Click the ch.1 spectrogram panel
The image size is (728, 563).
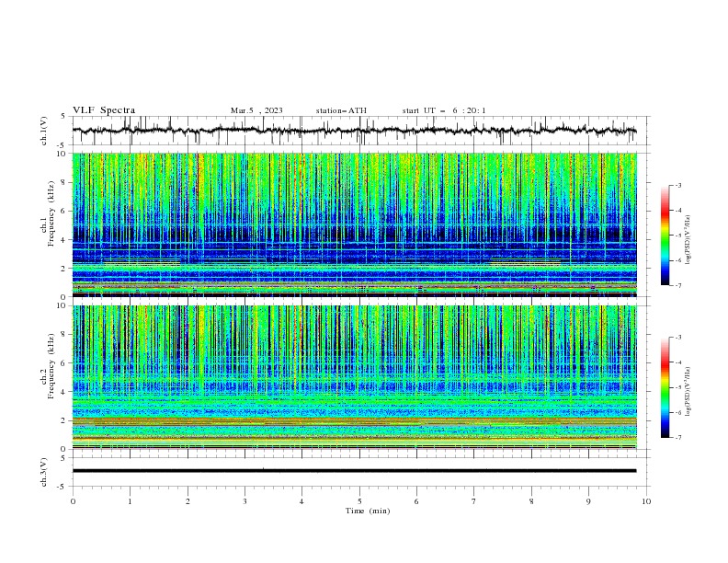[x=354, y=224]
